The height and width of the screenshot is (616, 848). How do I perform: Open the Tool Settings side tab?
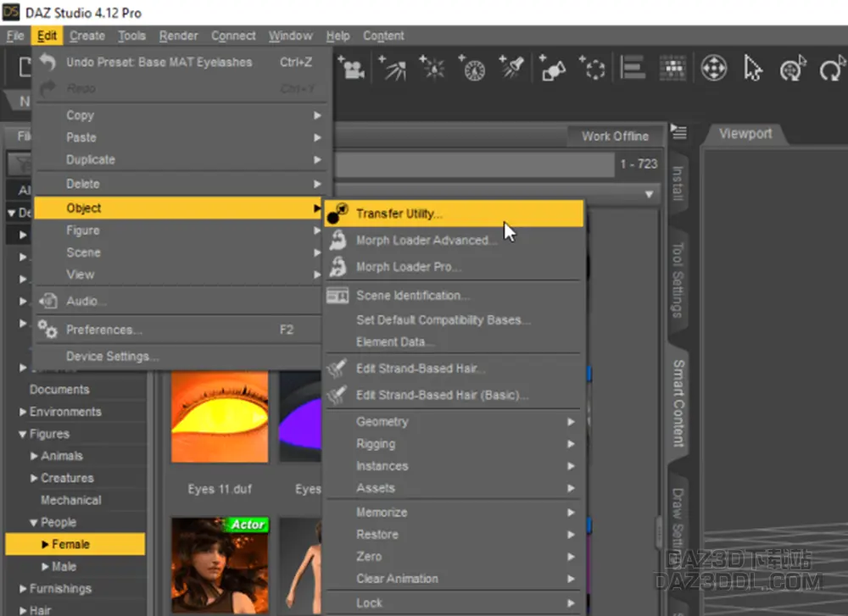[678, 280]
